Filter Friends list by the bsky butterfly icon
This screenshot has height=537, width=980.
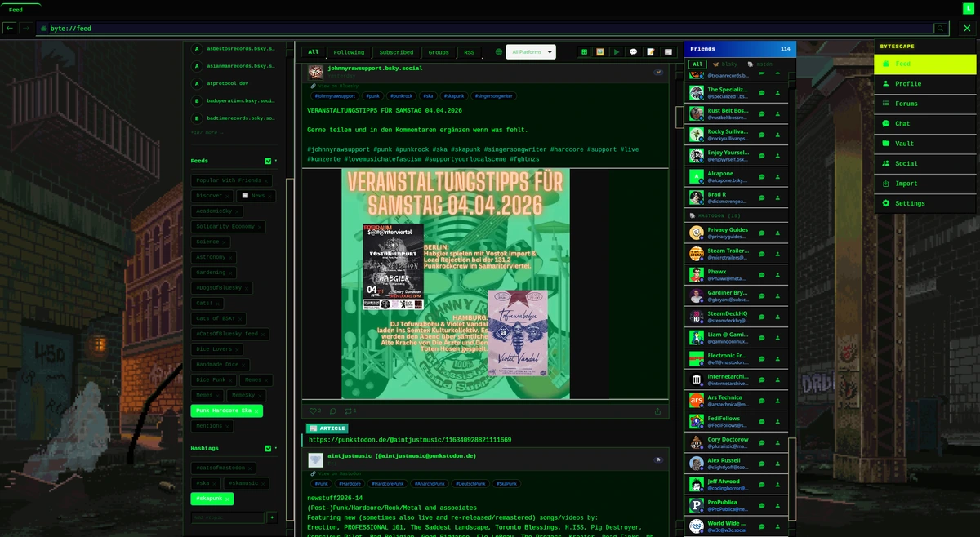pyautogui.click(x=722, y=64)
